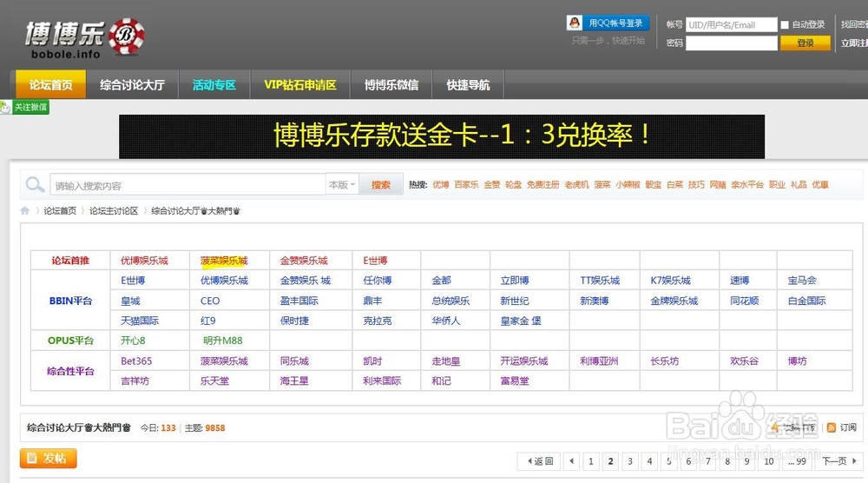Go to page 3 in pagination
Image resolution: width=868 pixels, height=483 pixels.
pyautogui.click(x=630, y=460)
